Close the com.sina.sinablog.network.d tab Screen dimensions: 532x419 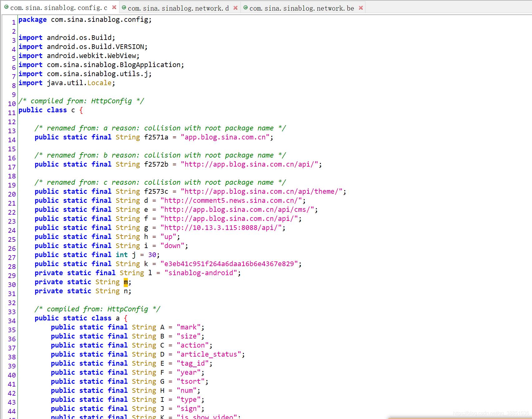[235, 8]
